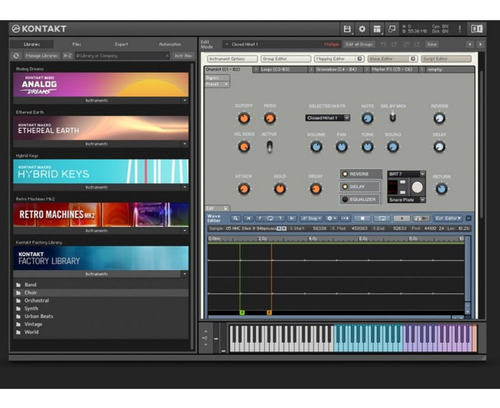Click the PAN knob
500x408 pixels.
pyautogui.click(x=341, y=147)
